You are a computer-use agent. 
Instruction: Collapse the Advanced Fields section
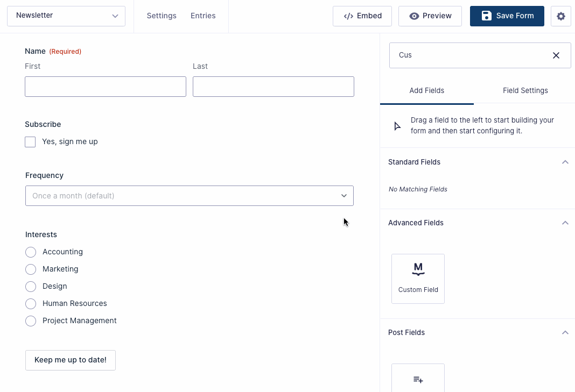click(x=565, y=223)
